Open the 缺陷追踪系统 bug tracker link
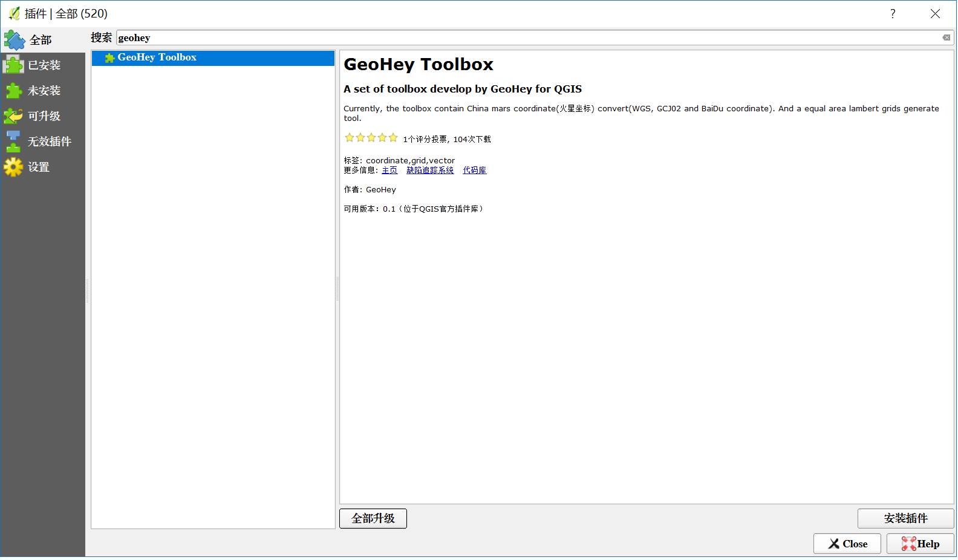 430,171
